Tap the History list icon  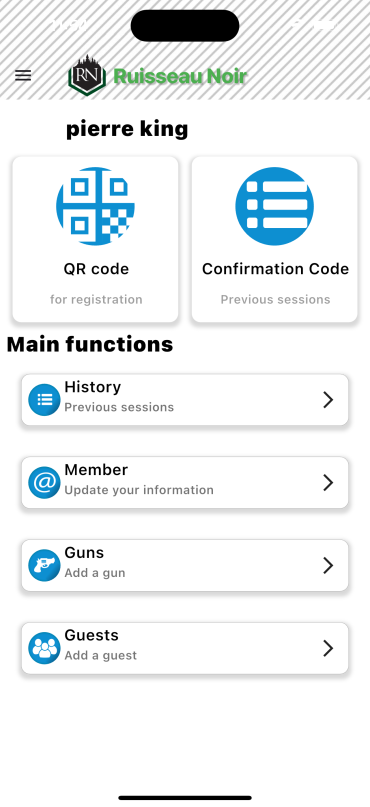tap(44, 400)
